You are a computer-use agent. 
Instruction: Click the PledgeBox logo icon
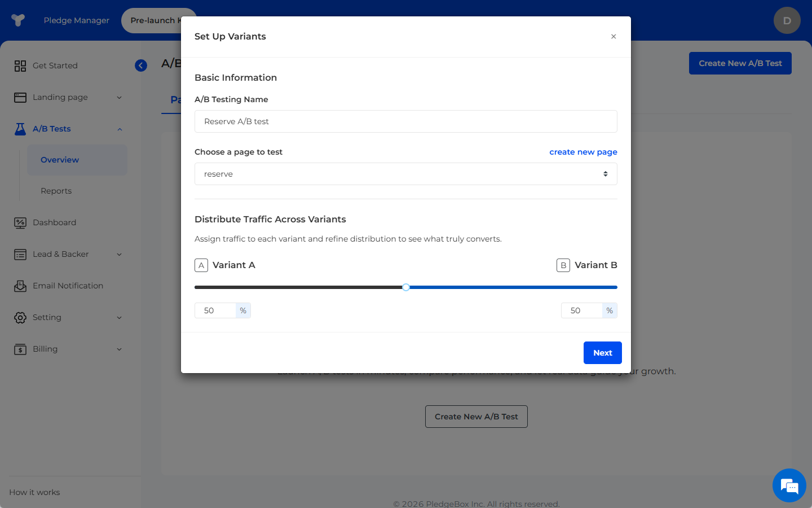(x=18, y=20)
